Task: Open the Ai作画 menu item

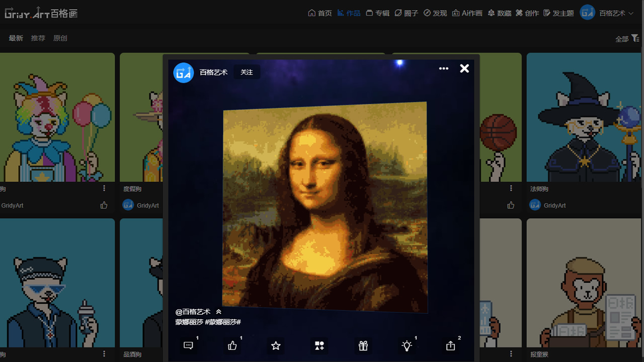Action: coord(467,13)
